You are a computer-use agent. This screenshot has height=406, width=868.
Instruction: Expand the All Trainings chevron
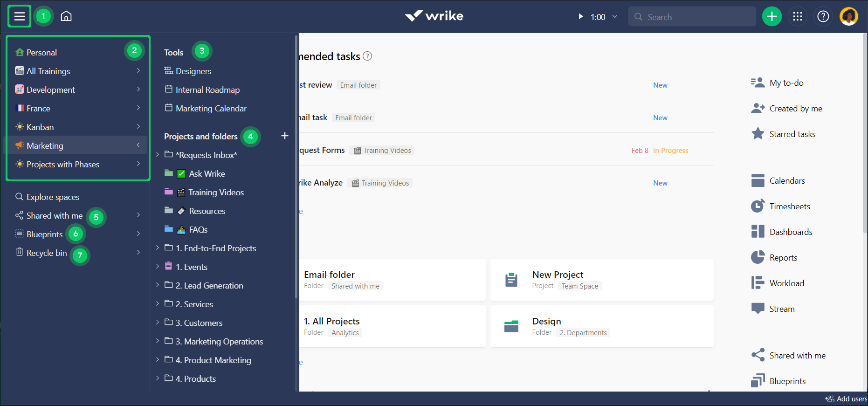[x=138, y=70]
